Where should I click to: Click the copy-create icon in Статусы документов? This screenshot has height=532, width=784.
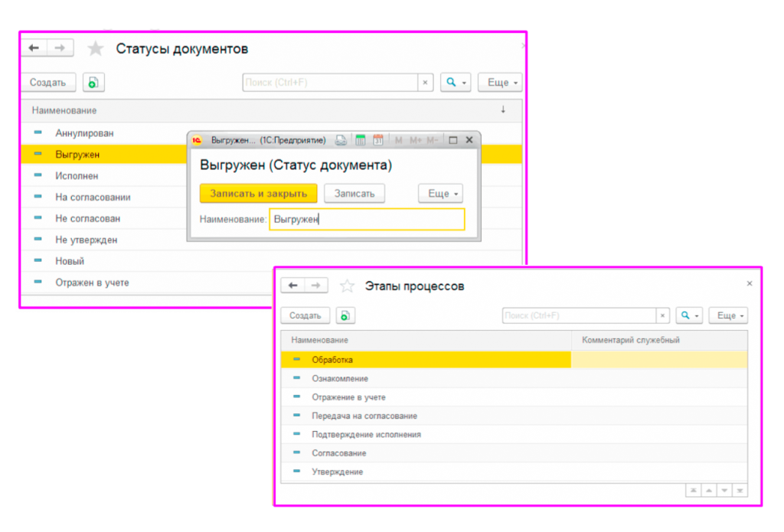93,83
